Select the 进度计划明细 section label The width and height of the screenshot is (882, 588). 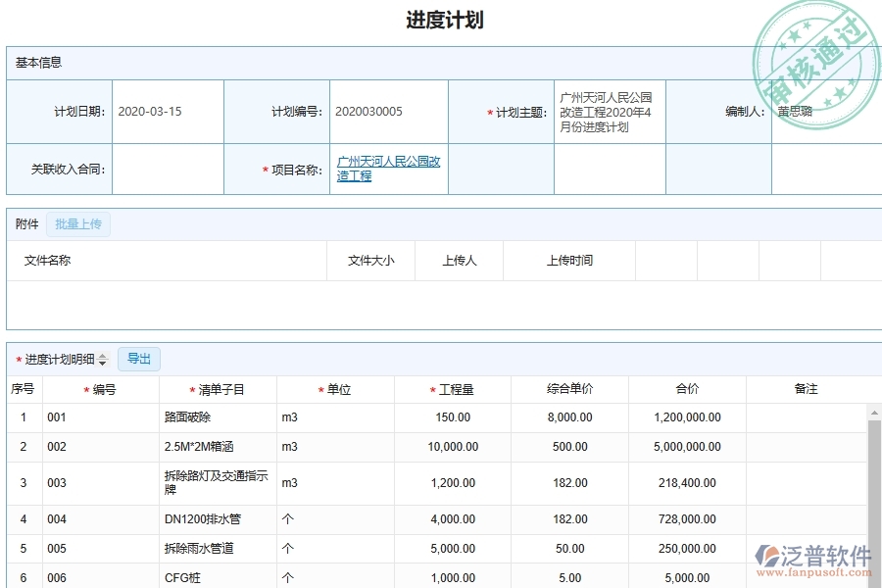59,359
